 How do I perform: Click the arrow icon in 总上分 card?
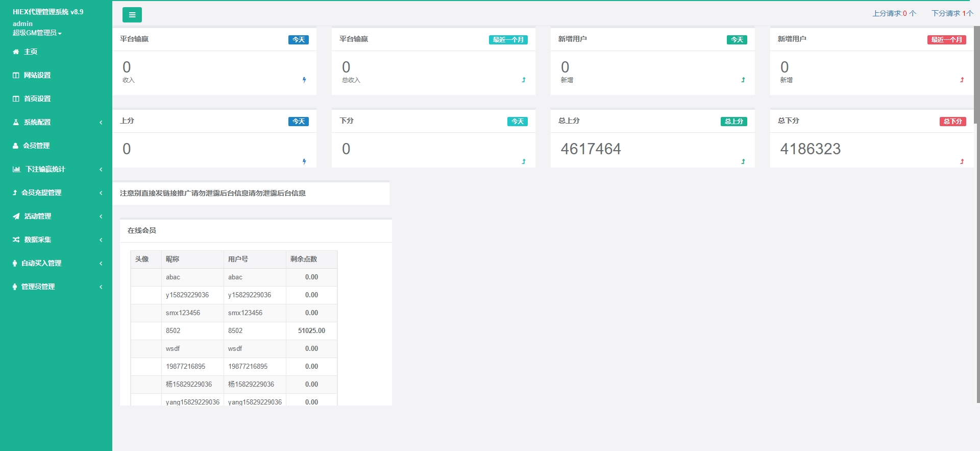743,161
